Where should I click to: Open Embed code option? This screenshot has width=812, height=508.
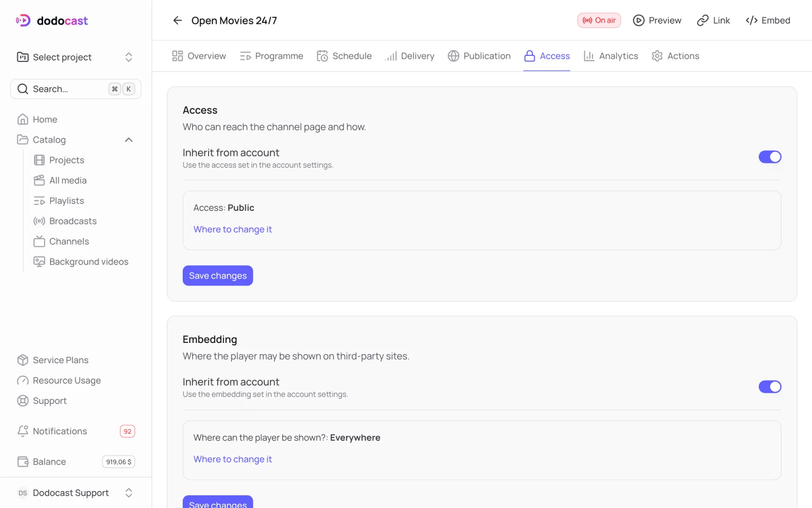(x=768, y=20)
